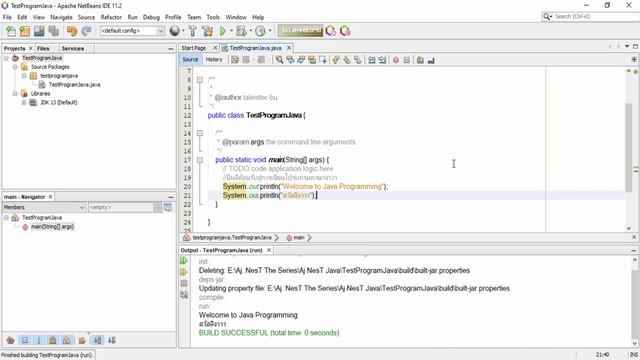
Task: Click the Undo arrow icon
Action: tap(72, 31)
